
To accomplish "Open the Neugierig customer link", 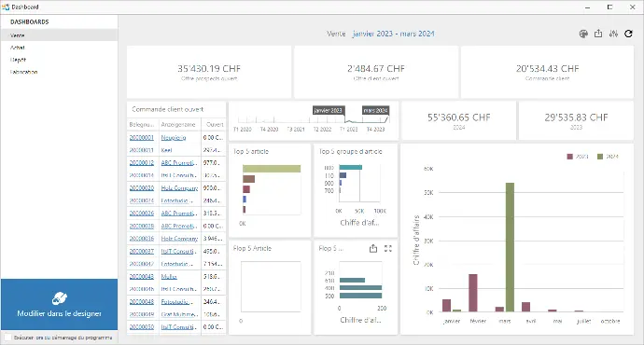I will tap(174, 137).
